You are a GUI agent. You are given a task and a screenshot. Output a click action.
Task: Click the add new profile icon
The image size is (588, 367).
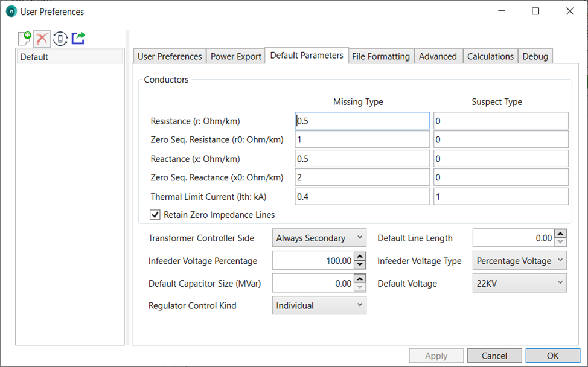pos(24,39)
